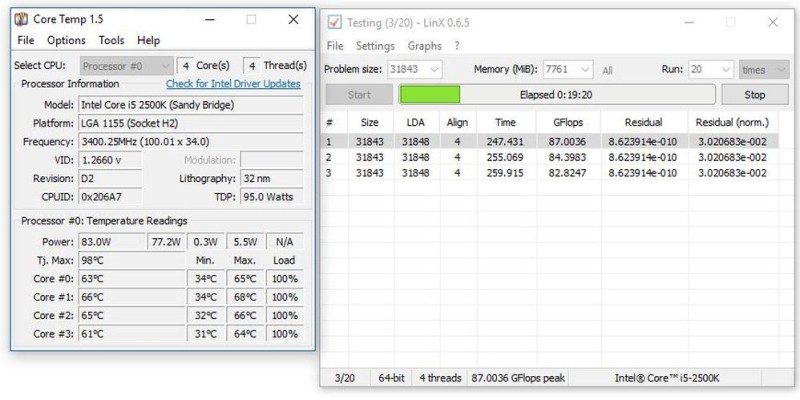800x400 pixels.
Task: Click status bar 3/20 progress entry
Action: 345,378
